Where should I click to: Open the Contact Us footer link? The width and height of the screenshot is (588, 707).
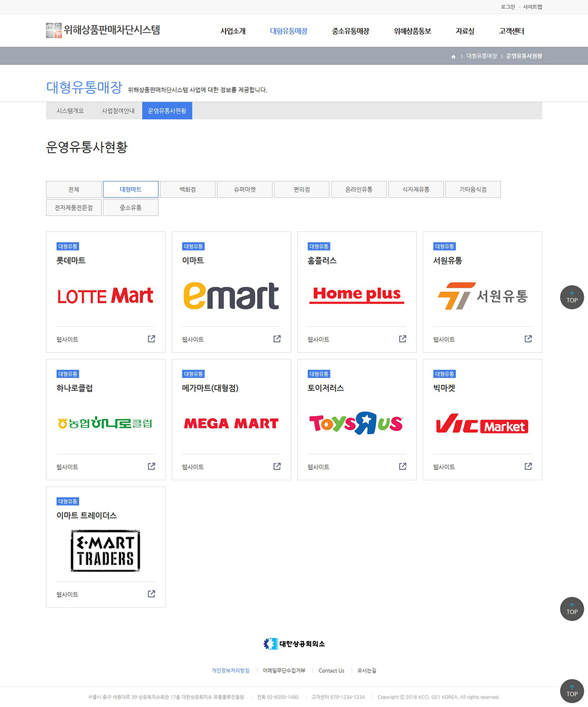[331, 670]
